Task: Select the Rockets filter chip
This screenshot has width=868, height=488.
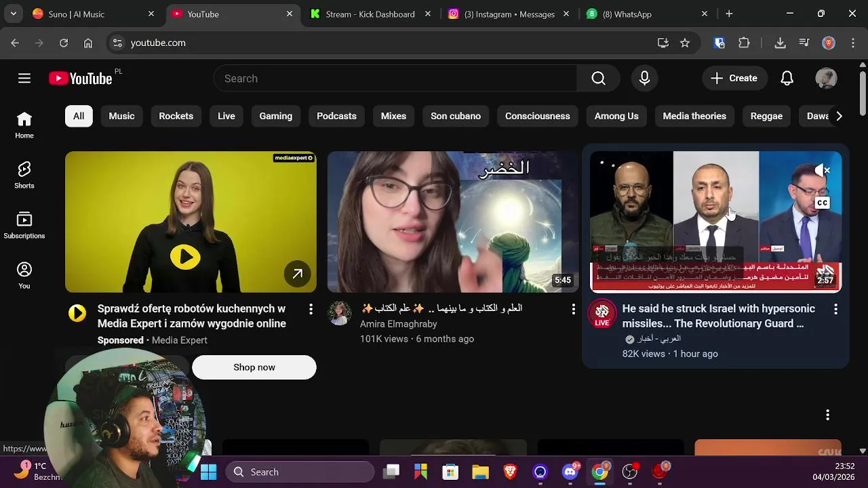Action: (x=176, y=116)
